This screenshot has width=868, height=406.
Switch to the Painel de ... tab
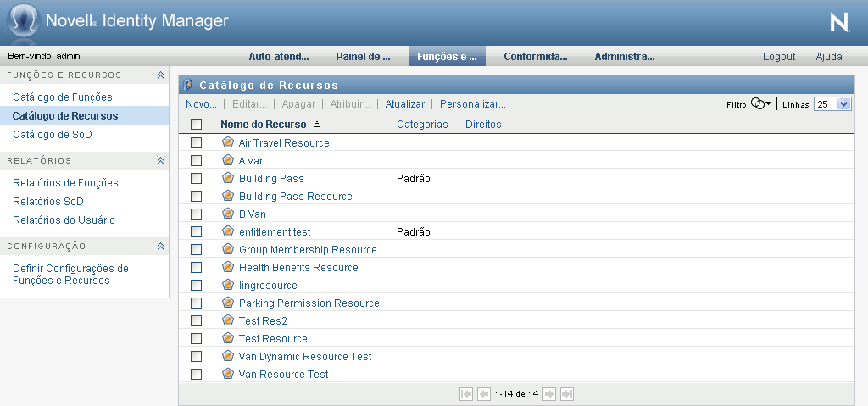tap(363, 57)
